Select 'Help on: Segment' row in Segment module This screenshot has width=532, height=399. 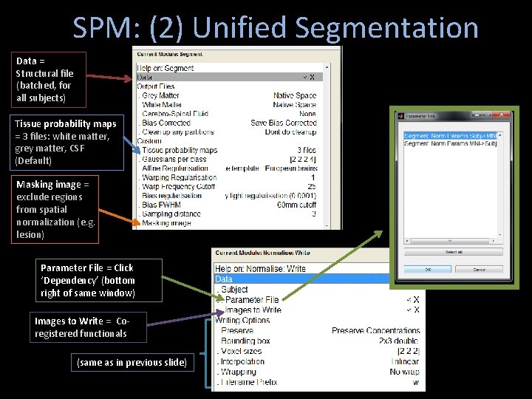coord(230,68)
